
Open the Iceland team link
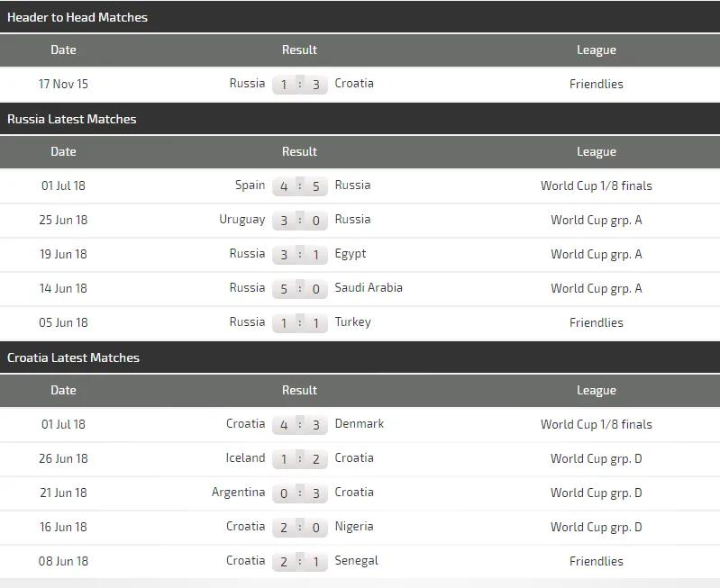[245, 458]
